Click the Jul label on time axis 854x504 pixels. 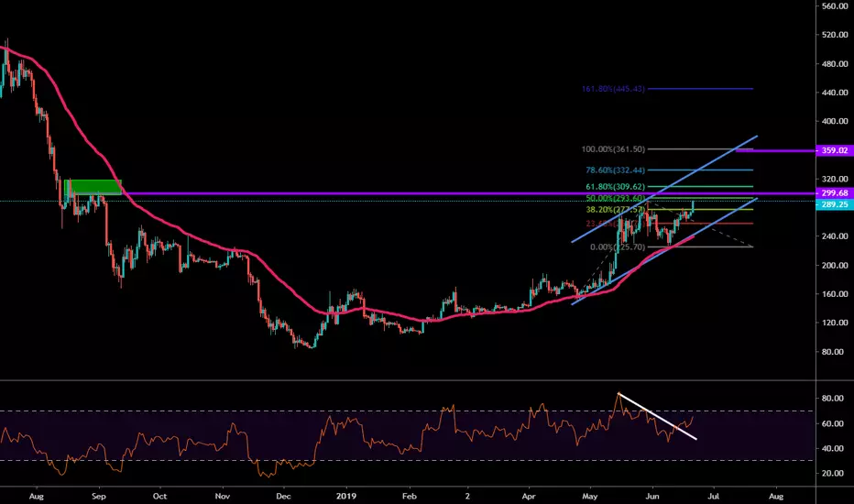(713, 497)
